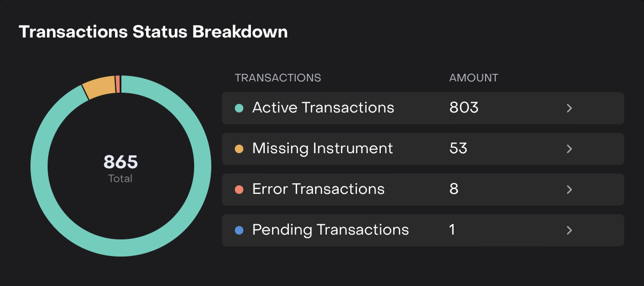Expand the Missing Instrument row chevron
Screen dimensions: 644x286
click(569, 149)
